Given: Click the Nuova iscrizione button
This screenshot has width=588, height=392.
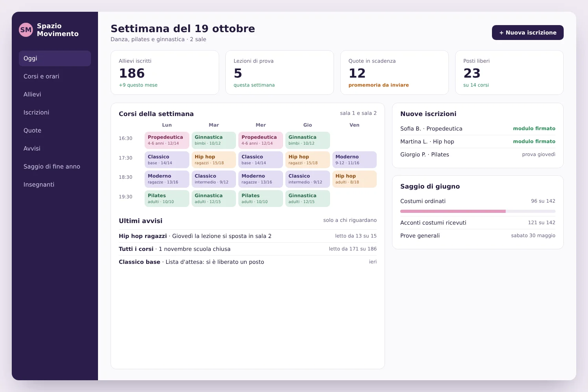Looking at the screenshot, I should (x=528, y=33).
